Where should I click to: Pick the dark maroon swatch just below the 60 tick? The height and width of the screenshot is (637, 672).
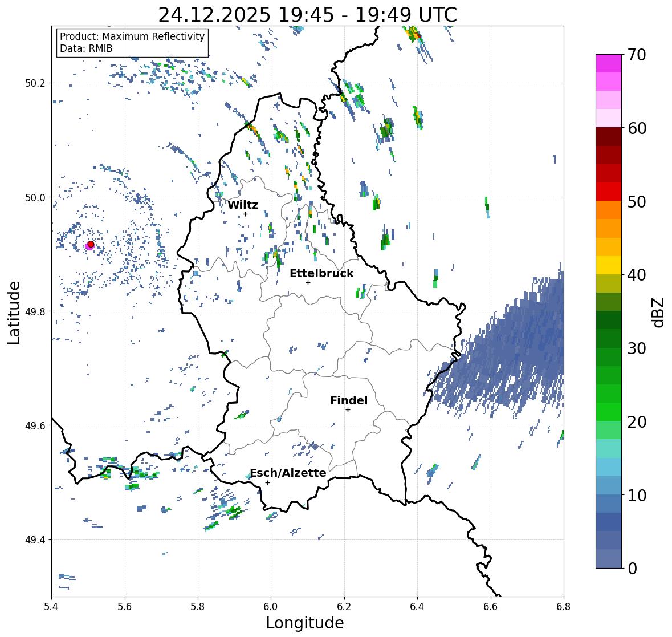click(x=609, y=137)
